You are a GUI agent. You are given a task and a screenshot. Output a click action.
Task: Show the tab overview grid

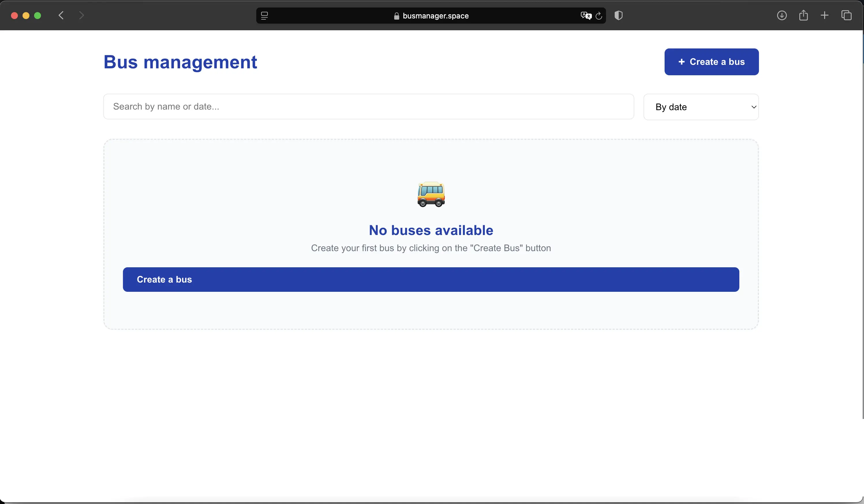click(x=846, y=15)
